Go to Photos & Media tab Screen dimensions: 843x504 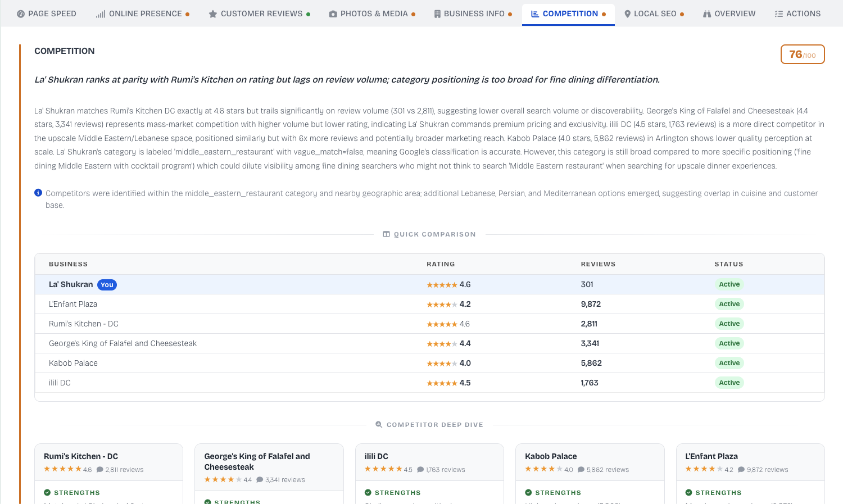[x=372, y=13]
